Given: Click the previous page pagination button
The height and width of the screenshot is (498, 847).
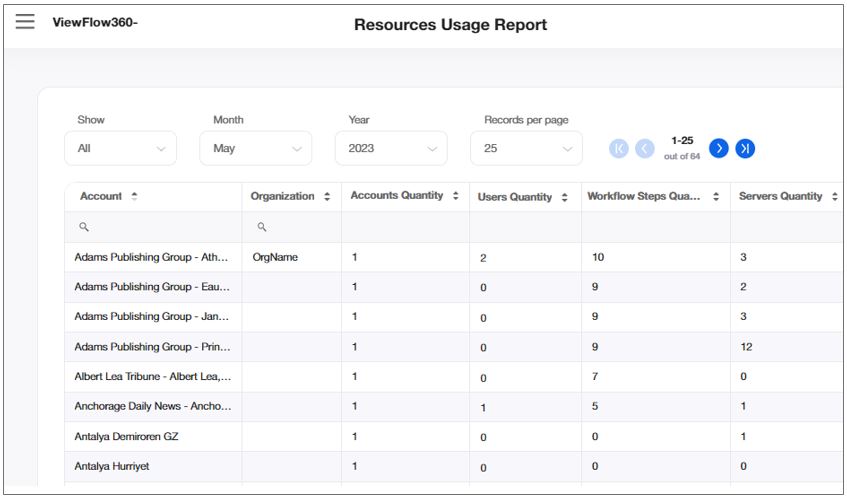Looking at the screenshot, I should point(645,148).
